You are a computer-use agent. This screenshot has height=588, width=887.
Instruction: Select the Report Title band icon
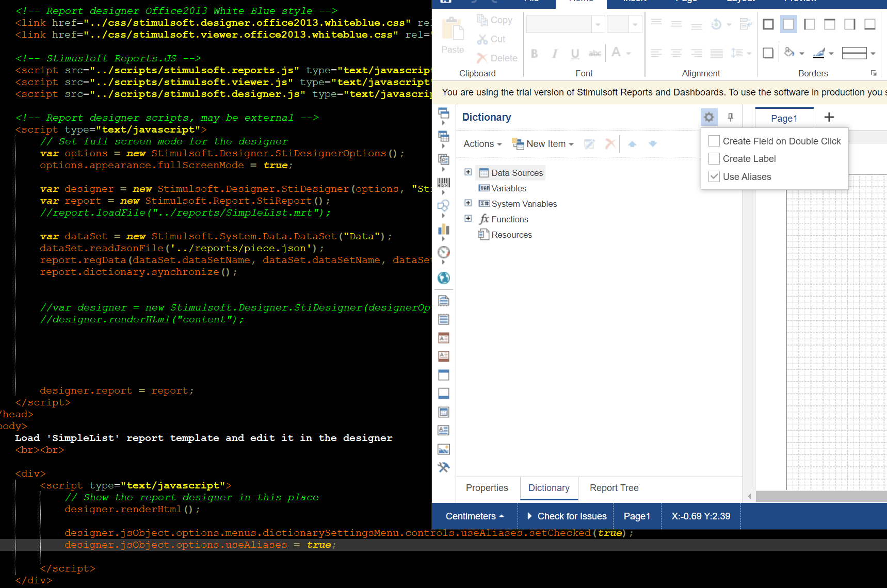444,301
